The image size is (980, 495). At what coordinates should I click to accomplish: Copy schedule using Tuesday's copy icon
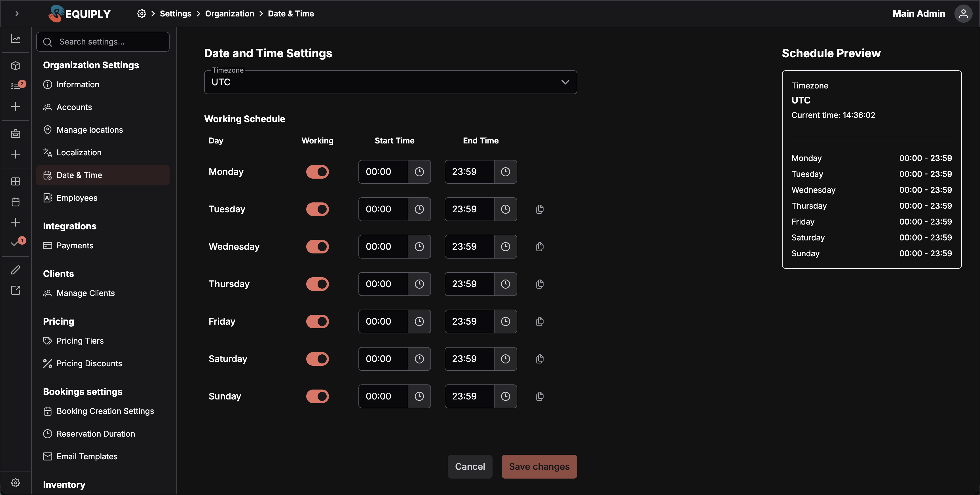tap(539, 209)
